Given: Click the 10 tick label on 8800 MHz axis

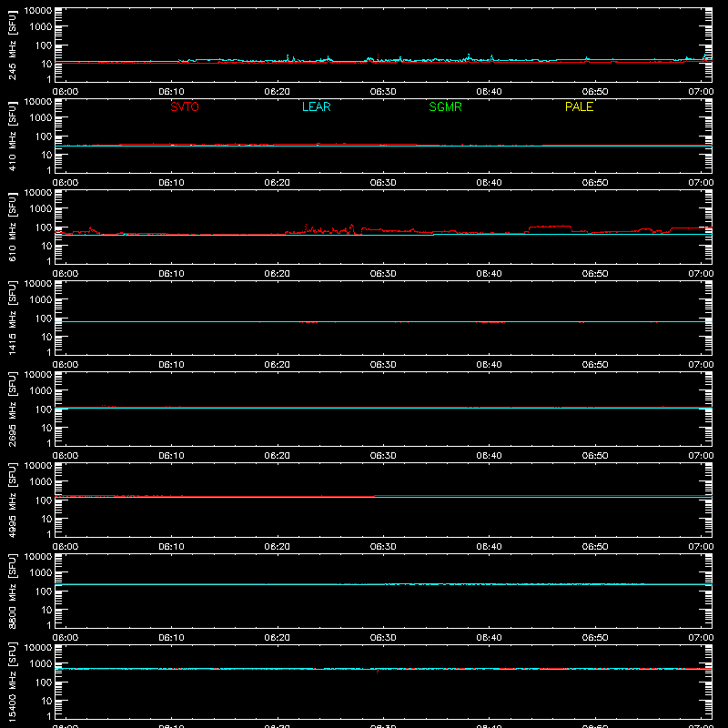Looking at the screenshot, I should click(46, 610).
